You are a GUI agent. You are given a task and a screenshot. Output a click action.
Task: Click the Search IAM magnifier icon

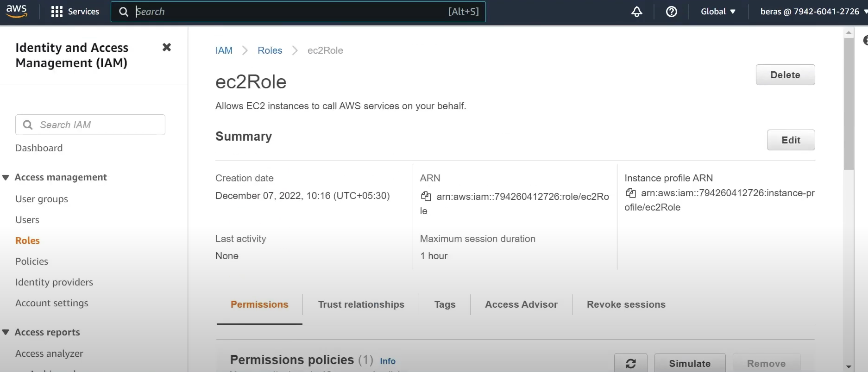(28, 125)
